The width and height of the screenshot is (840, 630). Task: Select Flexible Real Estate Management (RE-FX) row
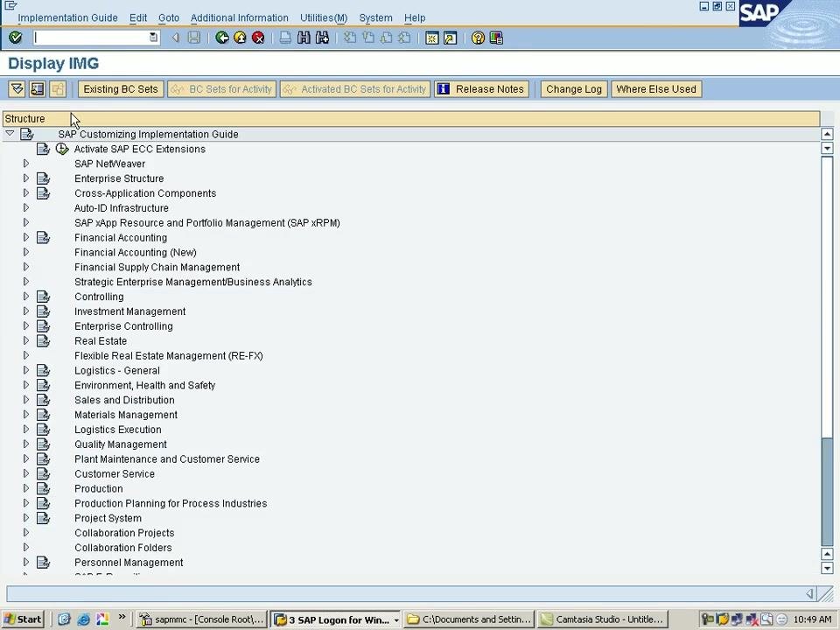(x=168, y=356)
